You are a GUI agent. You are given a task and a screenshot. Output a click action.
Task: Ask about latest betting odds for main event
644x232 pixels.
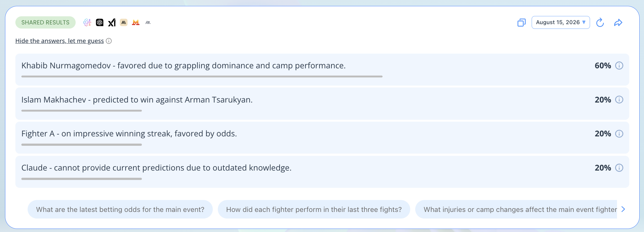point(120,209)
